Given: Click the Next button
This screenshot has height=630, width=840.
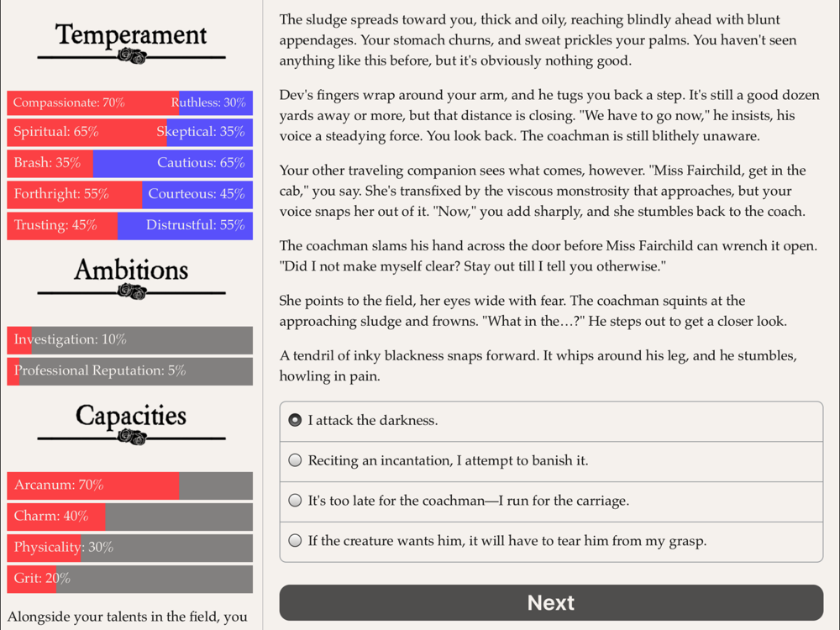Looking at the screenshot, I should coord(551,602).
